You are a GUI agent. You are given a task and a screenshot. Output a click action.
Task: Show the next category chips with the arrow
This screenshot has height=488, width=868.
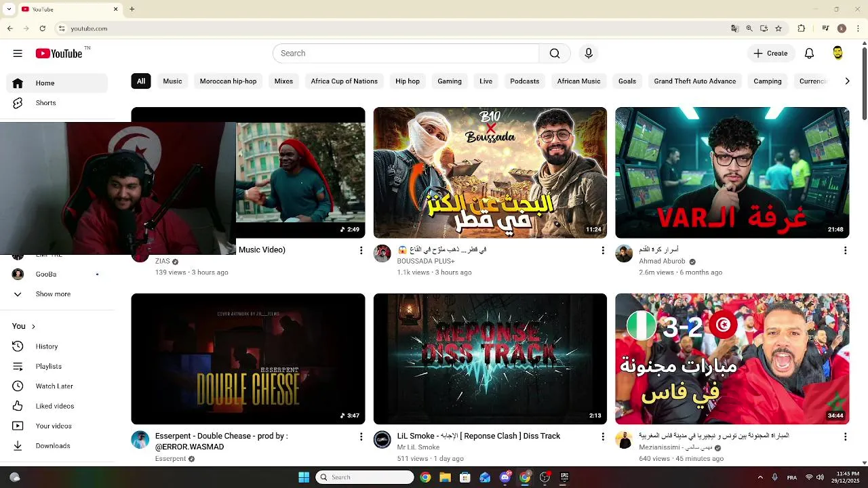click(847, 81)
